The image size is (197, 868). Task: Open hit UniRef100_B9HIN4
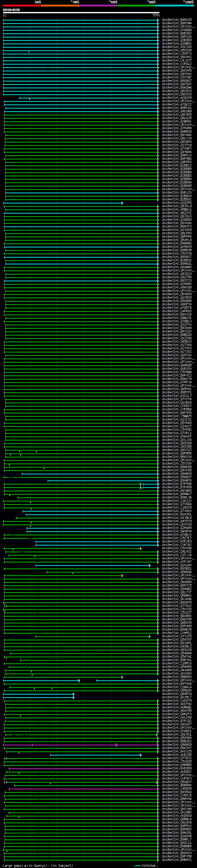click(177, 23)
